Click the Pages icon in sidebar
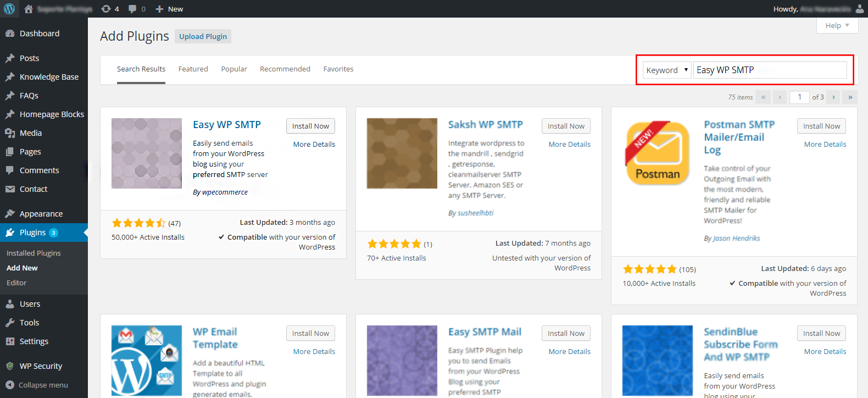The image size is (868, 398). pos(10,152)
